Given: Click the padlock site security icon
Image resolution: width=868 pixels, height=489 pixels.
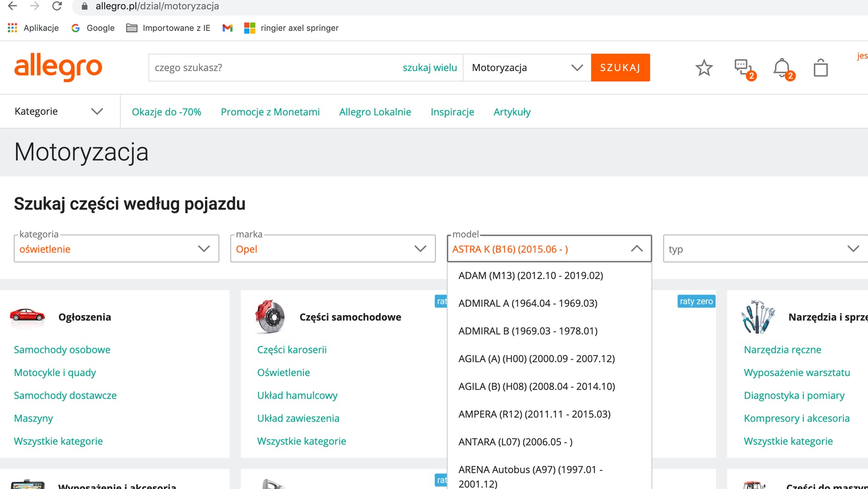Looking at the screenshot, I should click(x=84, y=6).
